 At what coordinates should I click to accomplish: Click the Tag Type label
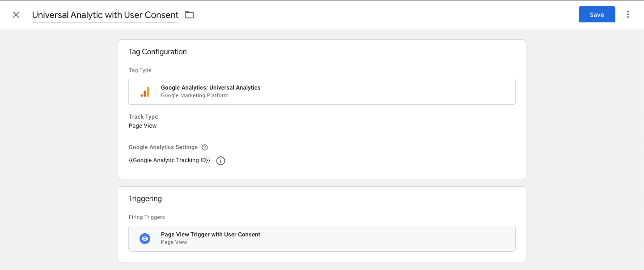tap(140, 70)
